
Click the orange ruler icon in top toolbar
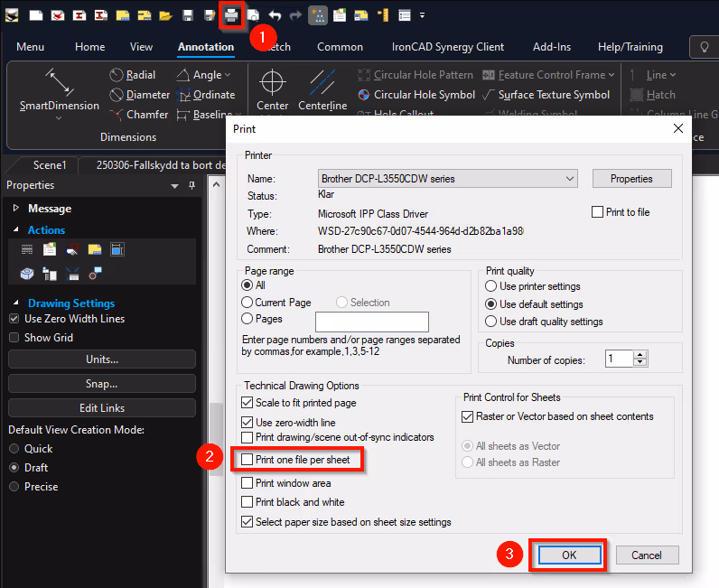point(383,15)
